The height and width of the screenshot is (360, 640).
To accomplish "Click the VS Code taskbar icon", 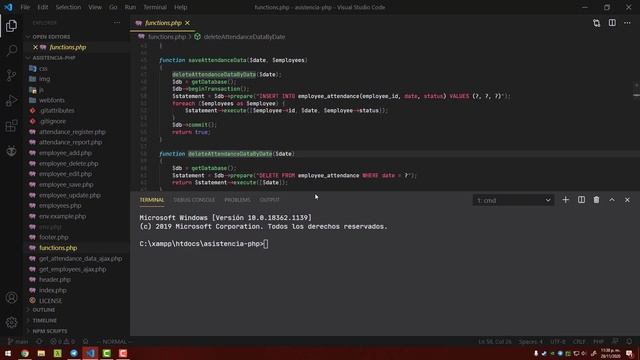I will pyautogui.click(x=90, y=353).
